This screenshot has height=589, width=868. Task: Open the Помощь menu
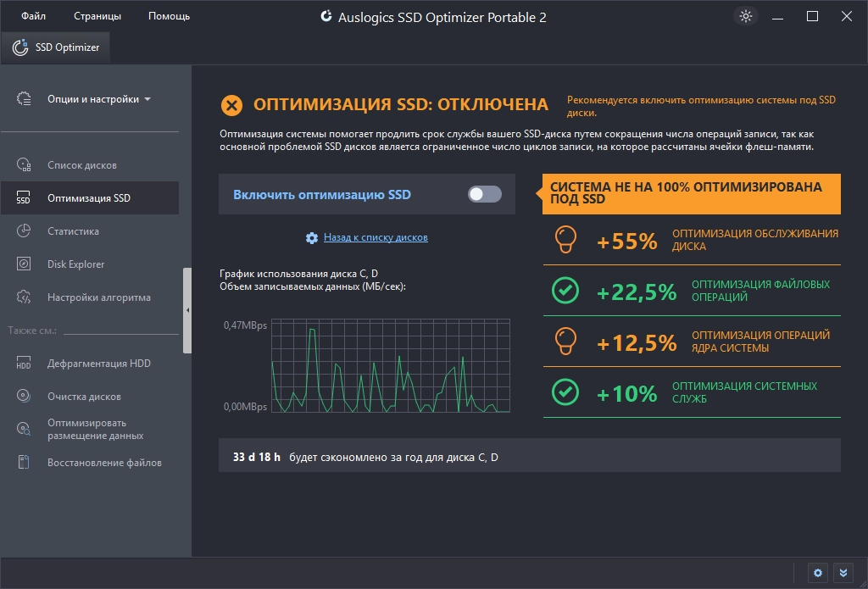[x=169, y=16]
